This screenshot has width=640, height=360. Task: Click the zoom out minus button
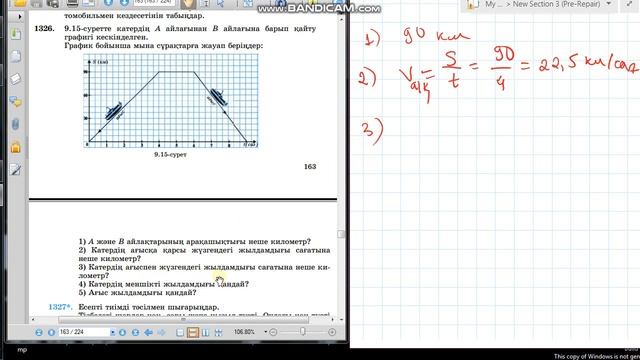pyautogui.click(x=273, y=333)
